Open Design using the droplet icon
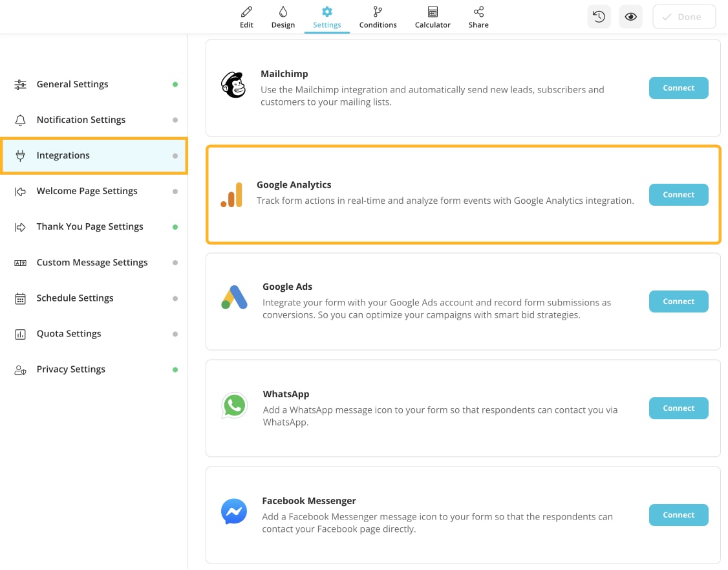 click(x=283, y=12)
